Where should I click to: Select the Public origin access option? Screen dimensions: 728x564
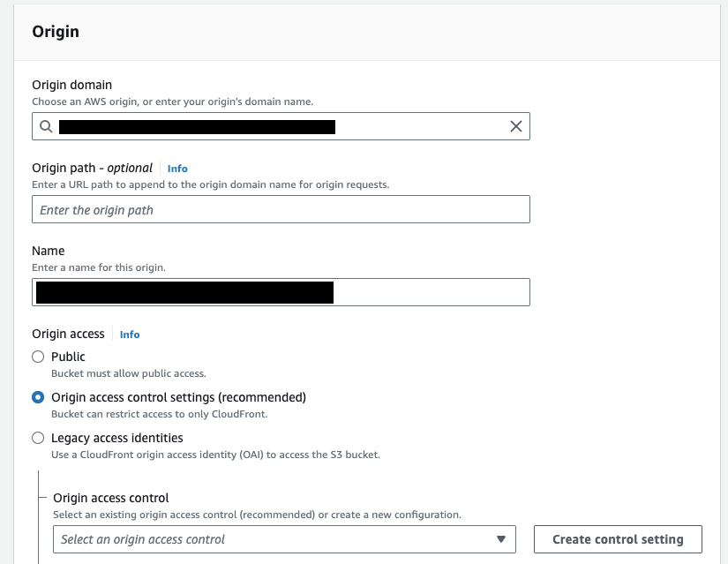point(37,357)
